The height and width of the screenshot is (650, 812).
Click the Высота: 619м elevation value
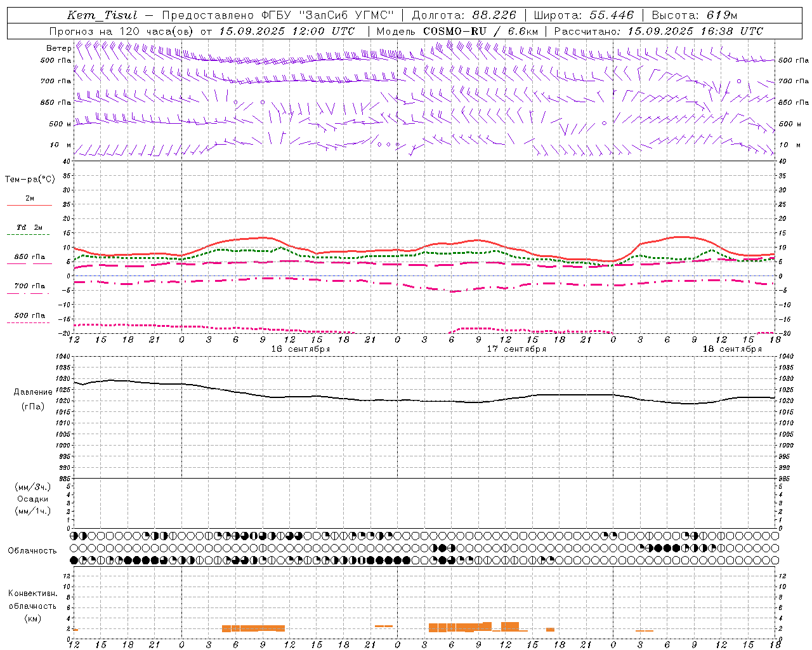point(695,15)
